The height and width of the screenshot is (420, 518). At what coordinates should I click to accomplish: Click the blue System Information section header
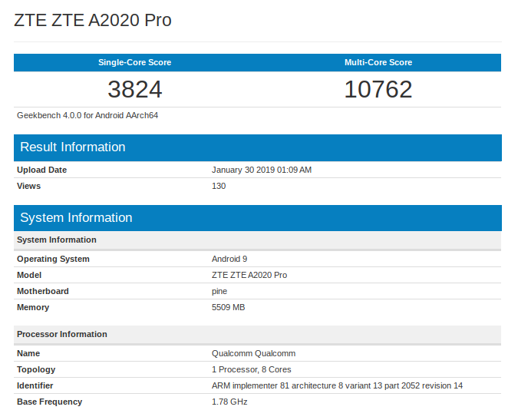(x=76, y=218)
